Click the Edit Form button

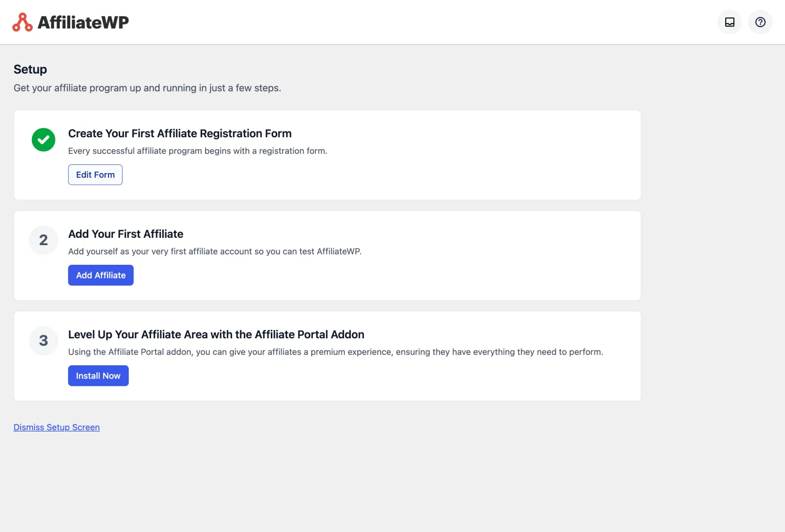pyautogui.click(x=95, y=175)
